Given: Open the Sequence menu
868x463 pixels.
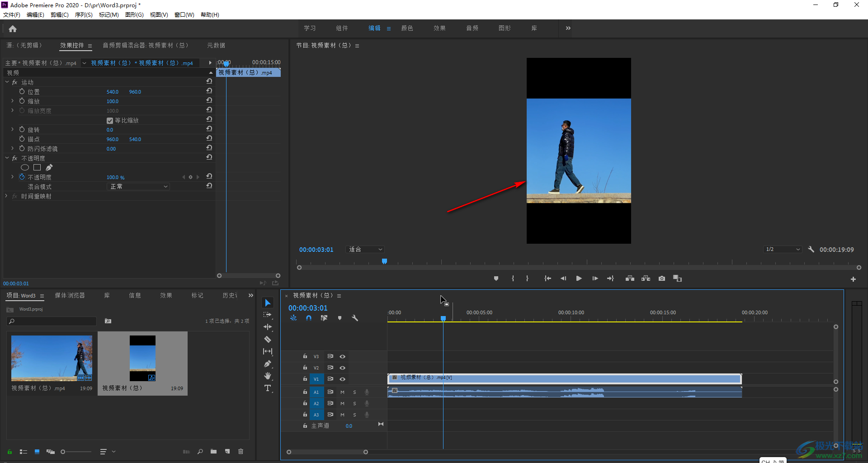Looking at the screenshot, I should [x=83, y=15].
